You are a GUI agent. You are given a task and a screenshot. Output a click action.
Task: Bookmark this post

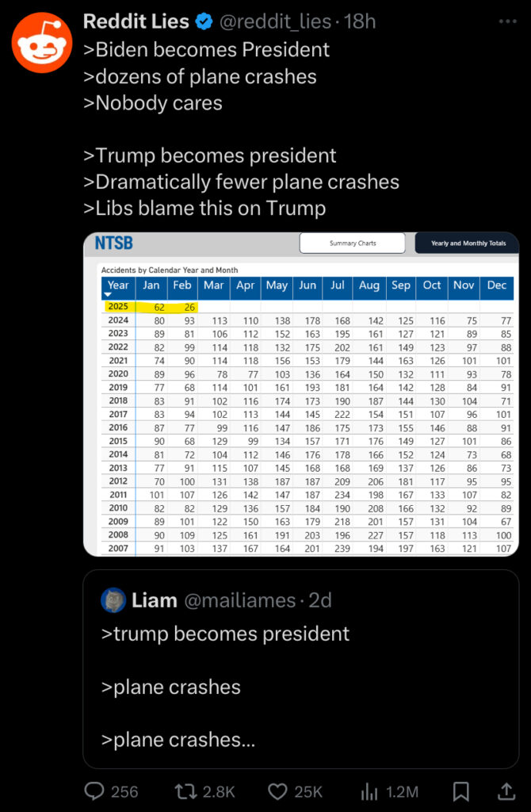[x=460, y=791]
